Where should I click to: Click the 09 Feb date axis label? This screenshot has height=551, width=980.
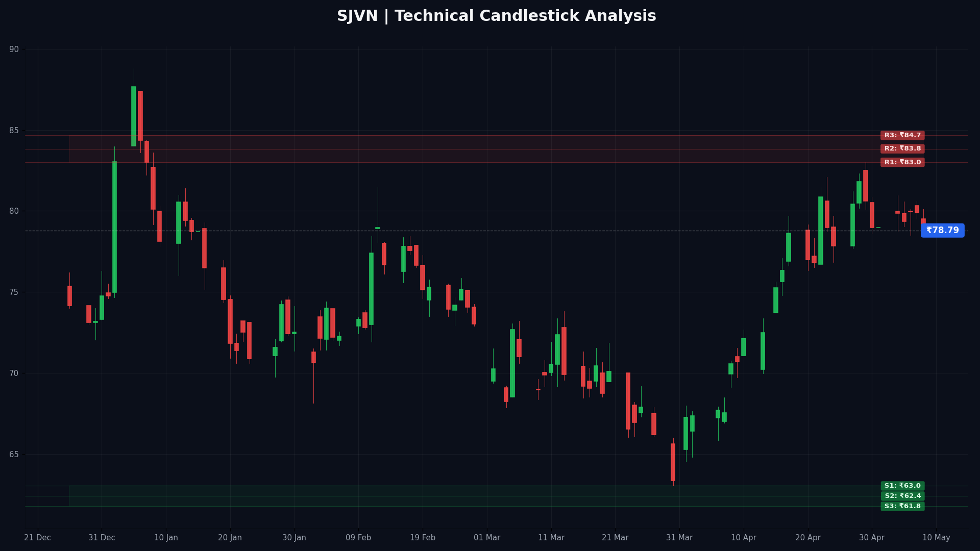point(358,538)
